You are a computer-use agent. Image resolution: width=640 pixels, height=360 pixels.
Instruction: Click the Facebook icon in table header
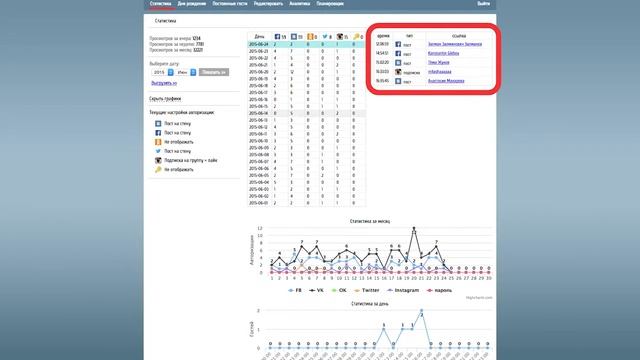click(x=278, y=37)
